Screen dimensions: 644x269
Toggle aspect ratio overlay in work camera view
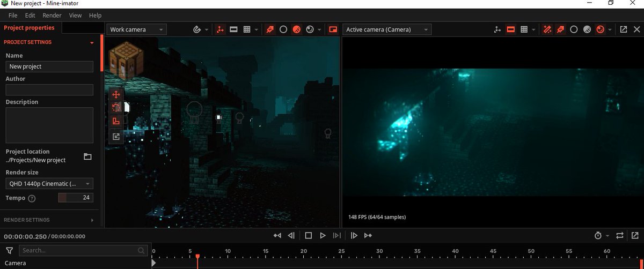[234, 29]
